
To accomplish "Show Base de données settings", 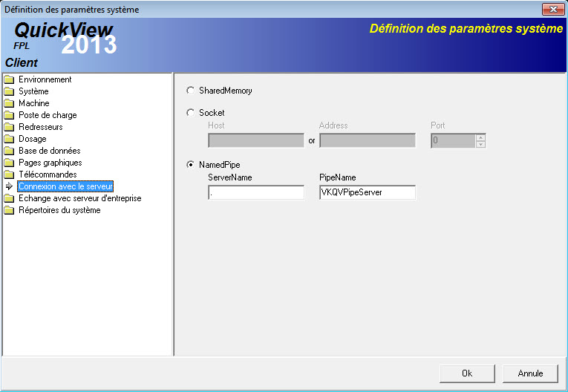I will [x=50, y=151].
